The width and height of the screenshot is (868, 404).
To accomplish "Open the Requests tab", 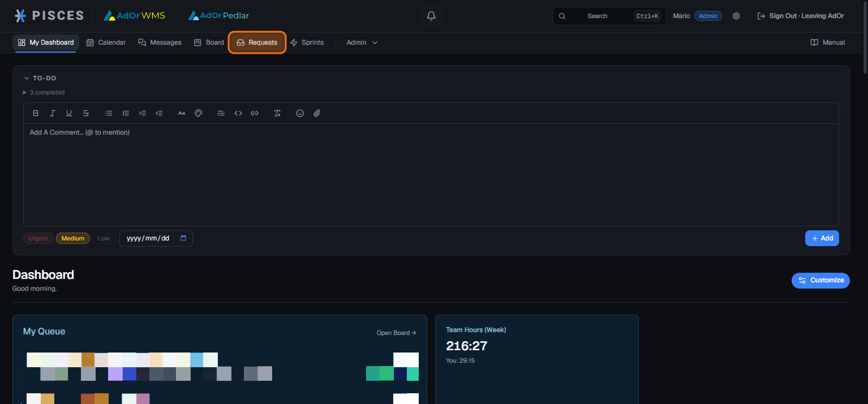I will click(257, 42).
